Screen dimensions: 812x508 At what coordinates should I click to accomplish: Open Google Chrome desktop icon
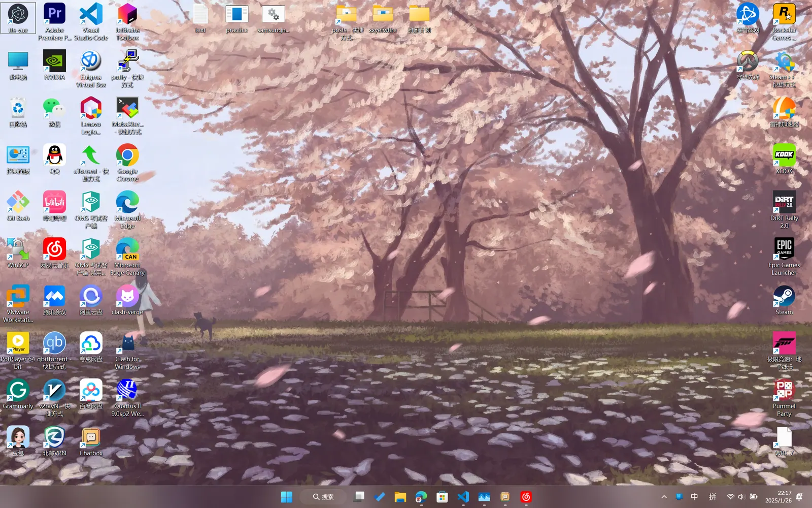(127, 156)
